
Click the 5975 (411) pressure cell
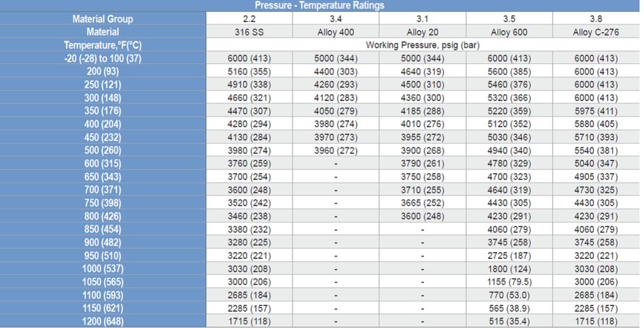595,111
